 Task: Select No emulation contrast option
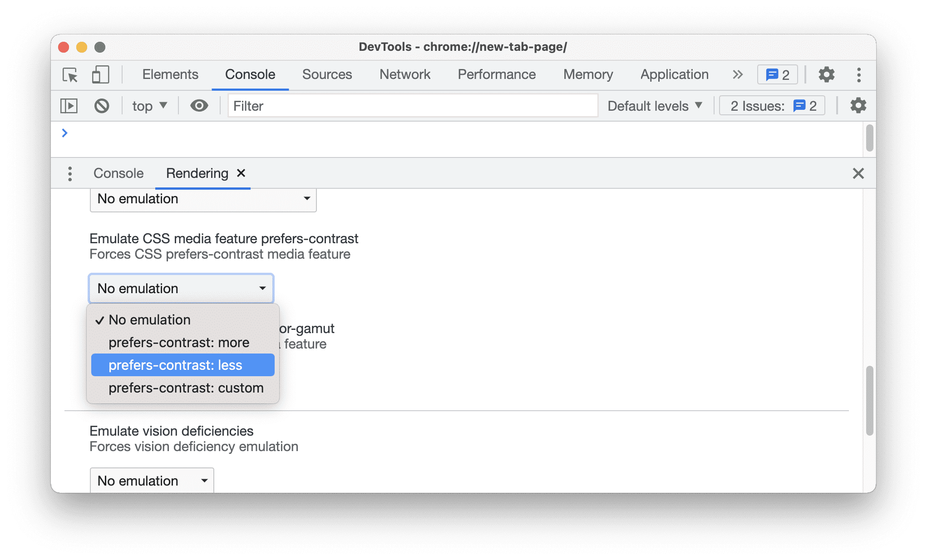(149, 319)
